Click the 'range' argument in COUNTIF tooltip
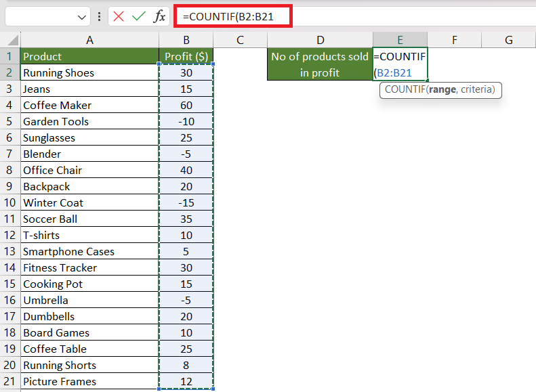 [442, 89]
